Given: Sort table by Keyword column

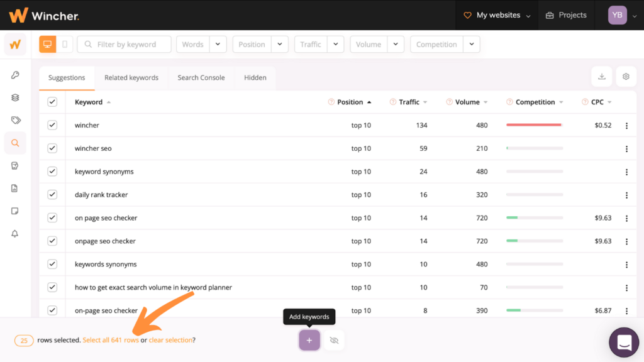Looking at the screenshot, I should [x=92, y=102].
